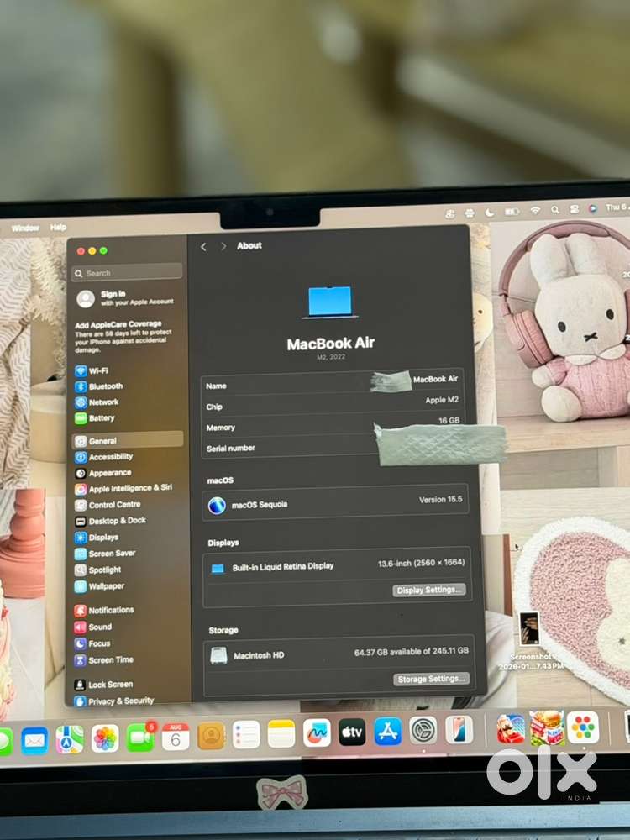
Task: Open the Help menu
Action: (58, 228)
